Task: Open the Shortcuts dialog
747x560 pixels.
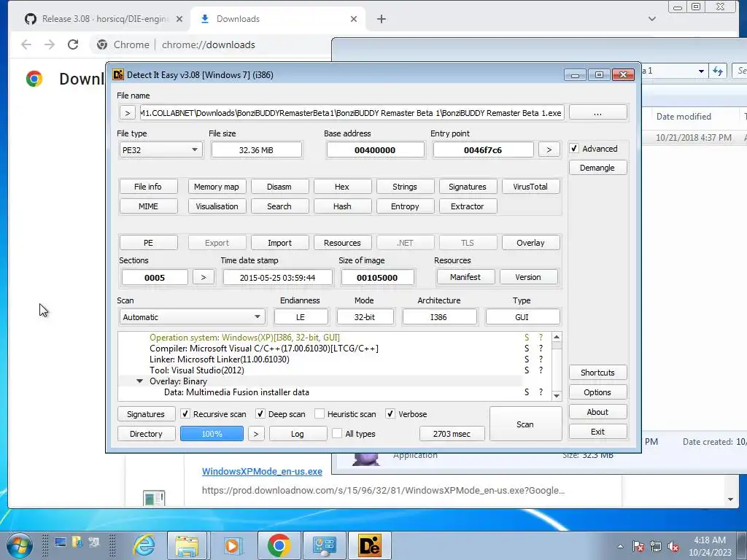Action: (x=597, y=373)
